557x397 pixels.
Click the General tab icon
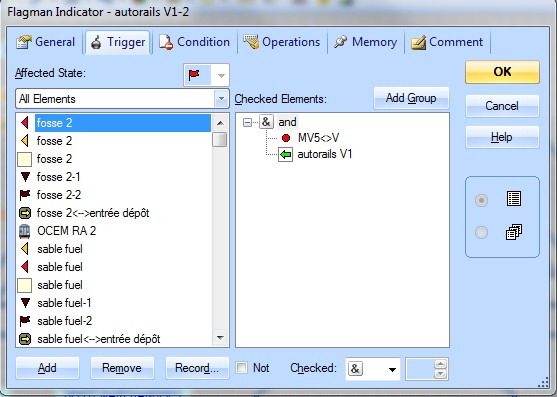24,43
